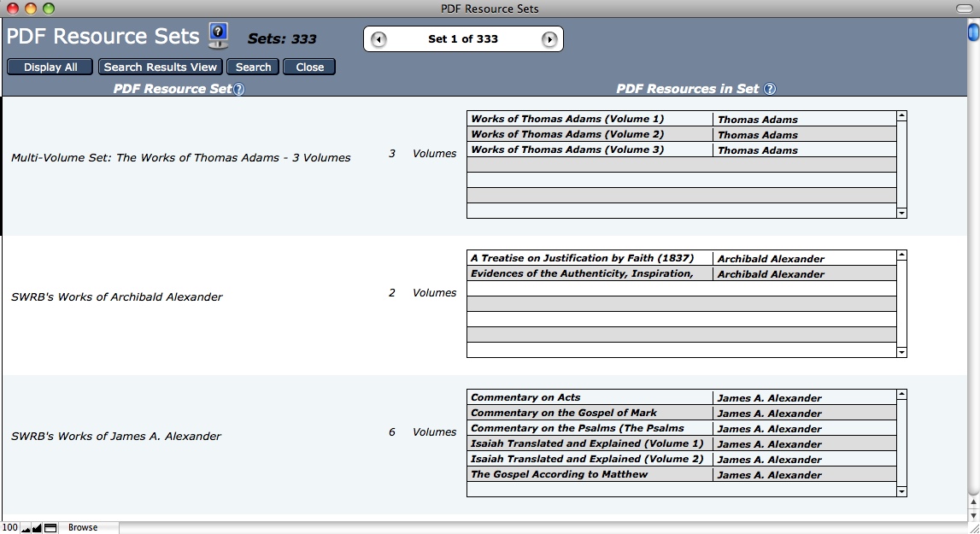980x534 pixels.
Task: Click the volume count 6 for James Alexander
Action: click(x=392, y=432)
